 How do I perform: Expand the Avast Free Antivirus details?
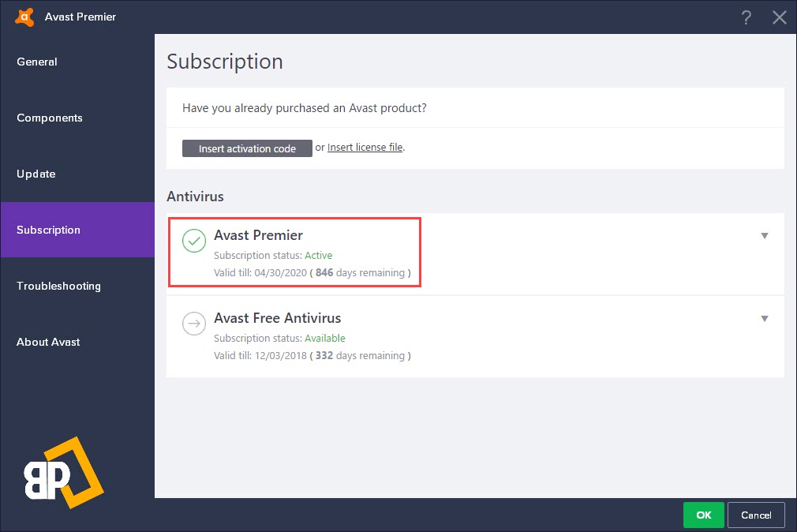point(764,319)
